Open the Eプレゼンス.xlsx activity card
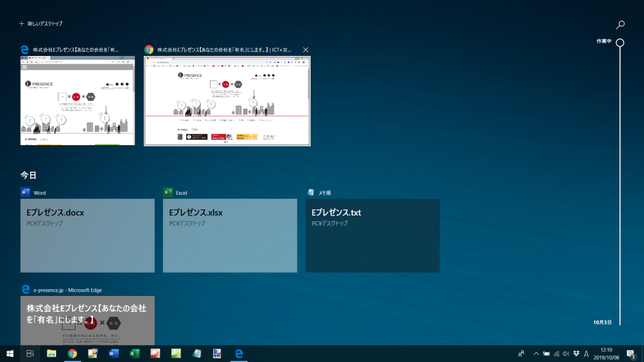The height and width of the screenshot is (362, 644). pos(230,236)
